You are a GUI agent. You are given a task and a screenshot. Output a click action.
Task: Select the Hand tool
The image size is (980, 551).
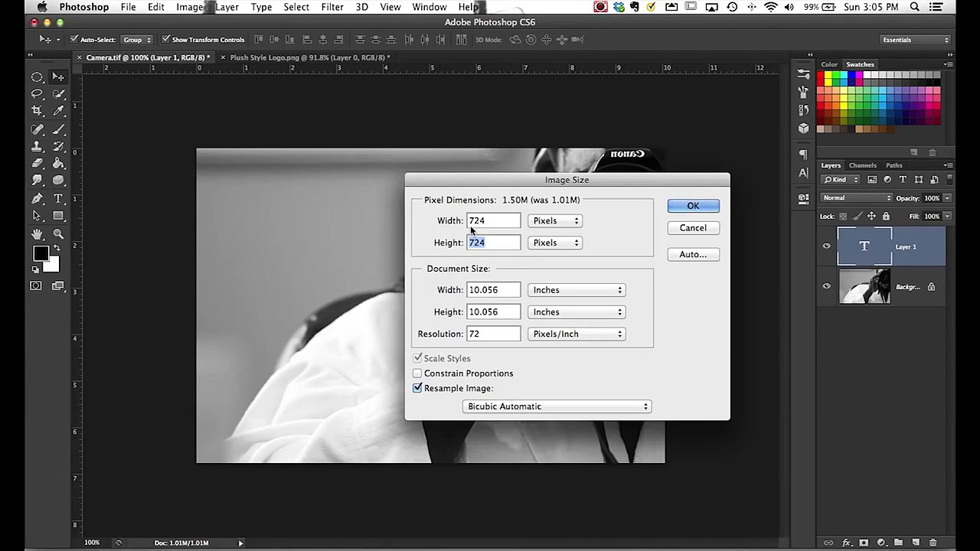click(x=37, y=234)
